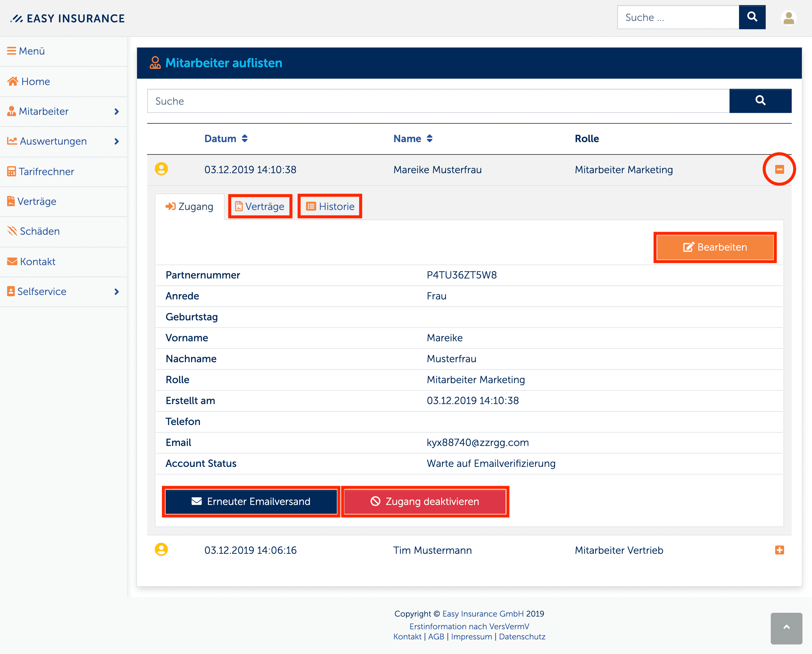
Task: Click the Selfservice badge icon
Action: (x=11, y=291)
